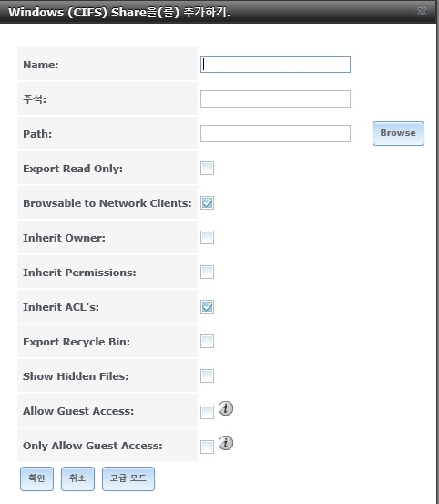Cancel using the 취소 button
Screen dimensions: 439x504
click(x=77, y=478)
